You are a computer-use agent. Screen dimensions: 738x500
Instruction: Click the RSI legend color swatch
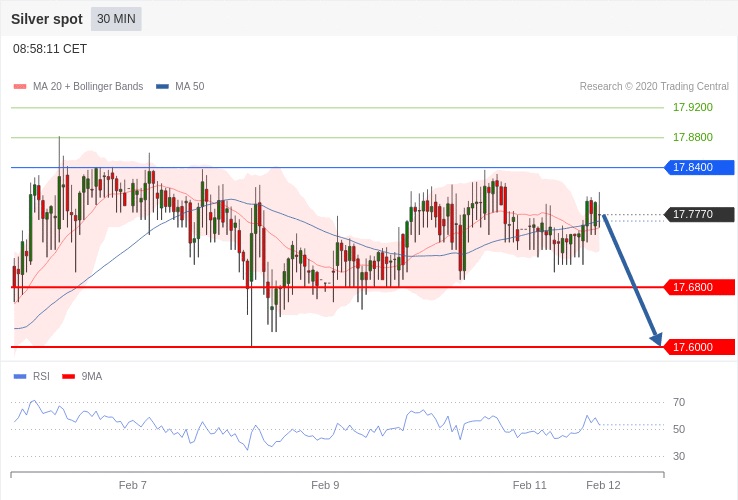[x=20, y=377]
